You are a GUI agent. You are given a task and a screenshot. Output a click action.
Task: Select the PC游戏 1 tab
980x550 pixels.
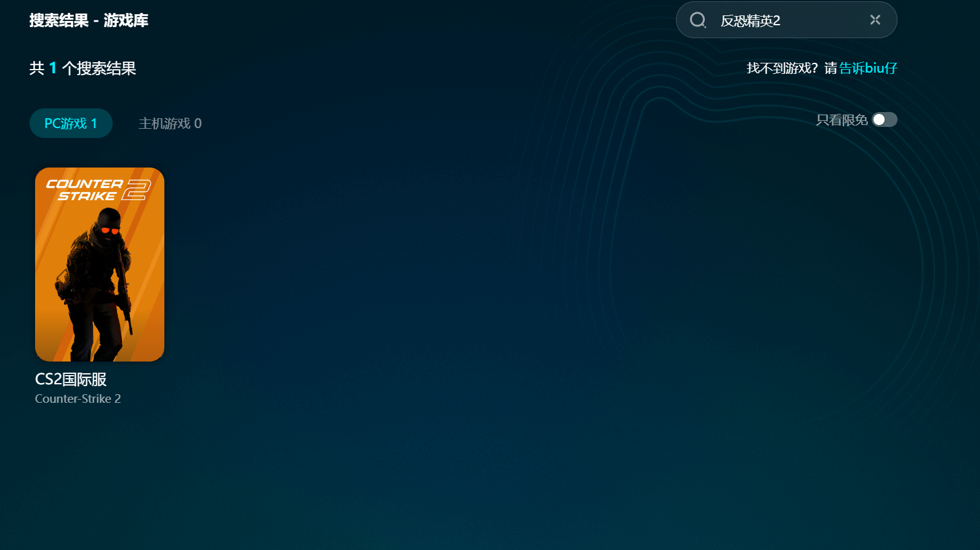[x=71, y=123]
